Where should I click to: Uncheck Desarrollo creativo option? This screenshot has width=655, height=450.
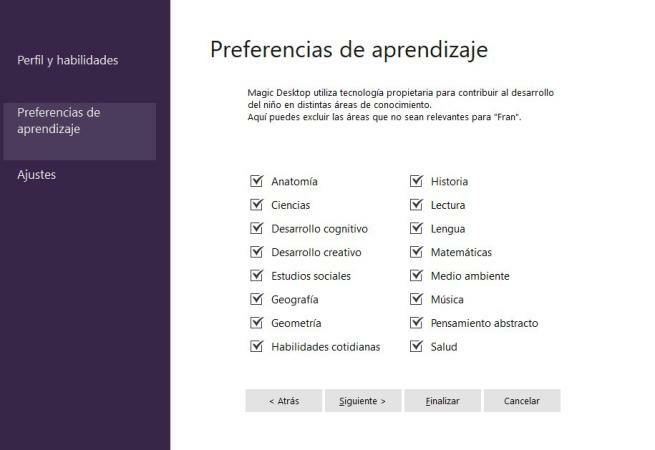click(x=255, y=252)
